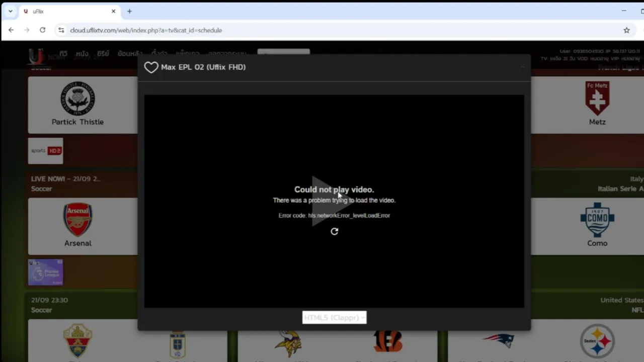Select the uFlix browser tab
The image size is (644, 362).
pyautogui.click(x=69, y=11)
